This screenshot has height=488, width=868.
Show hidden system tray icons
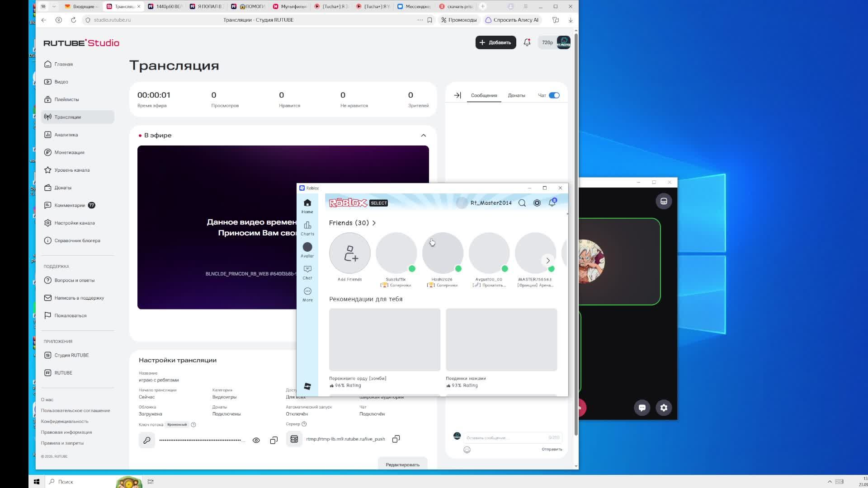tap(830, 482)
